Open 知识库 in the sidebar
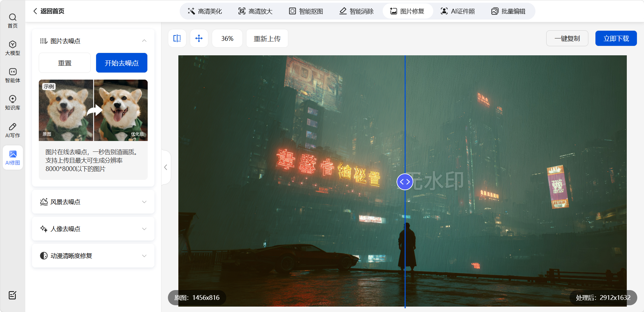The width and height of the screenshot is (644, 312). pos(13,103)
